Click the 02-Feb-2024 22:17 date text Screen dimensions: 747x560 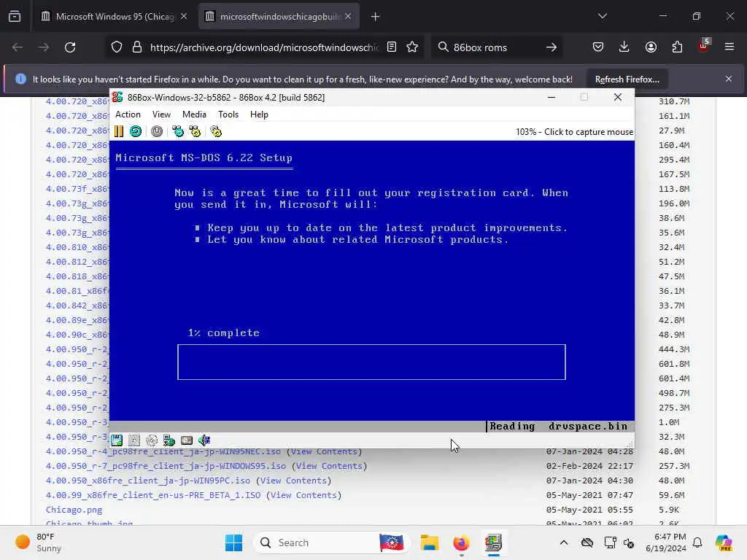coord(589,466)
